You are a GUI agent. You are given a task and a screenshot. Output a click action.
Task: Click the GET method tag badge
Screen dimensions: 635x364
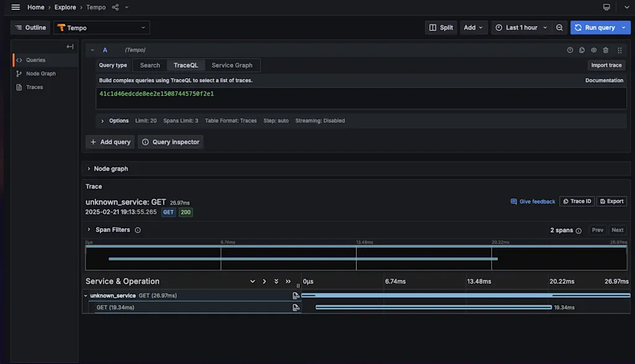coord(169,212)
